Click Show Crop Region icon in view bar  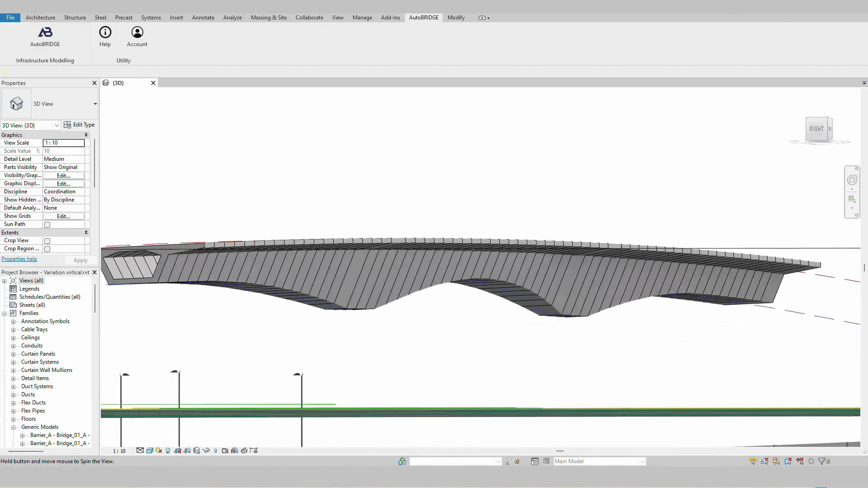point(187,450)
